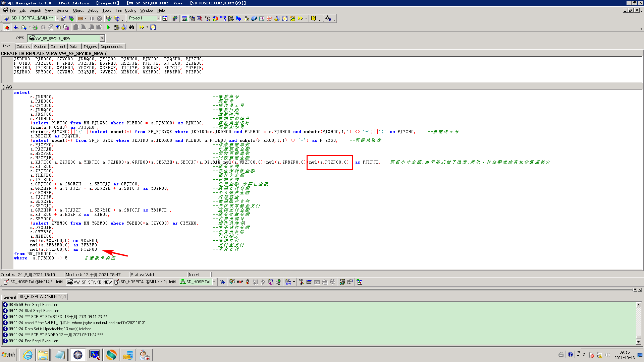Click the pressed red circle toolbar button
Viewport: 644px width, 362px height.
click(7, 27)
